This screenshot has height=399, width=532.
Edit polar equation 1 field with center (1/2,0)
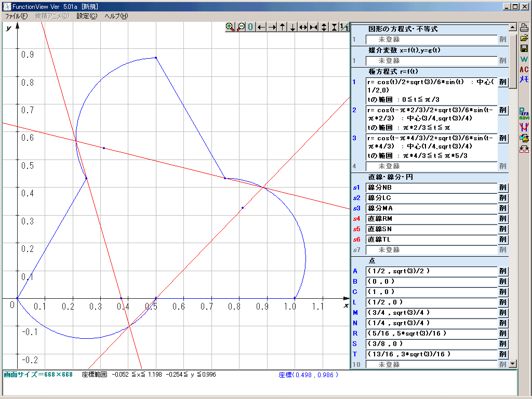coord(432,90)
